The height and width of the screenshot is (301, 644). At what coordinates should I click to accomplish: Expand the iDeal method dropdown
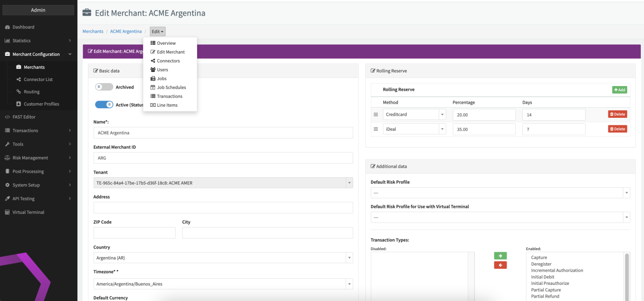point(442,129)
